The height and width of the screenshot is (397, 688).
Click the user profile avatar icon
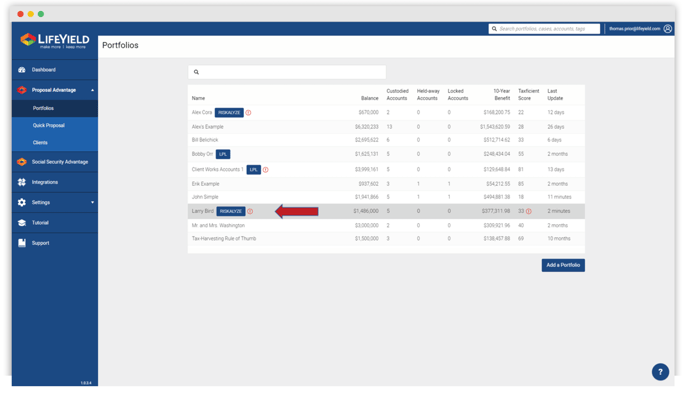point(667,29)
